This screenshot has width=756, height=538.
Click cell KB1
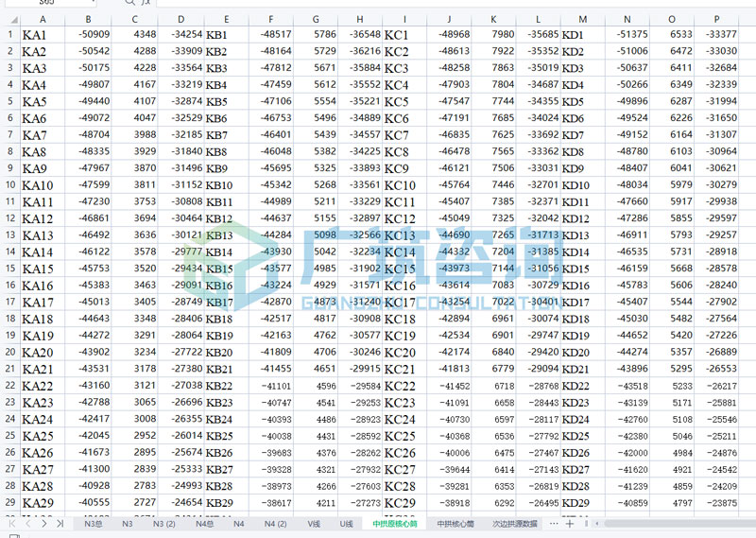tap(226, 35)
